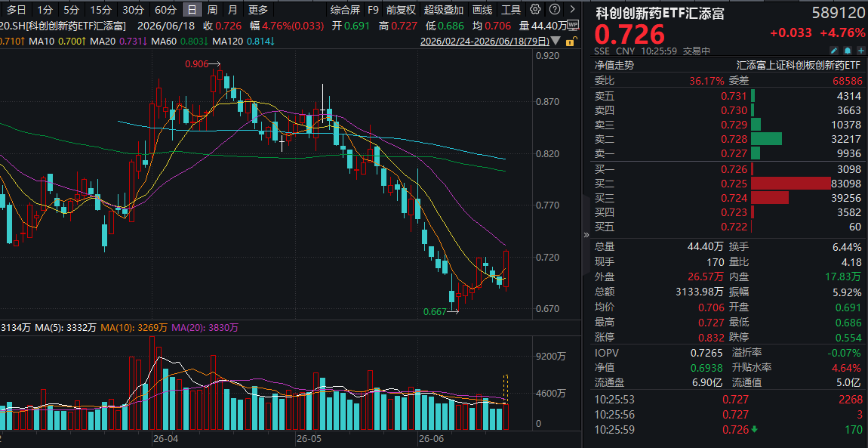This screenshot has width=868, height=448.
Task: Click right arrow to show more toolbar
Action: (572, 9)
